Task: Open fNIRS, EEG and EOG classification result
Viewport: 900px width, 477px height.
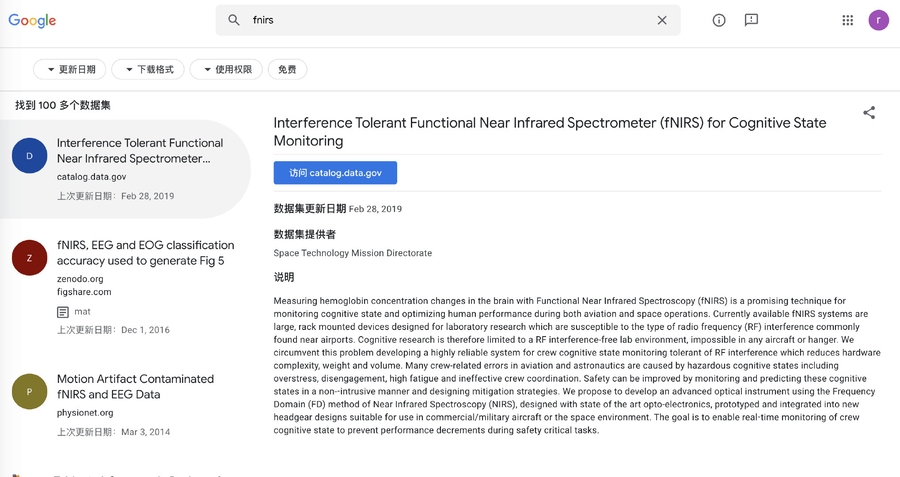Action: (x=145, y=253)
